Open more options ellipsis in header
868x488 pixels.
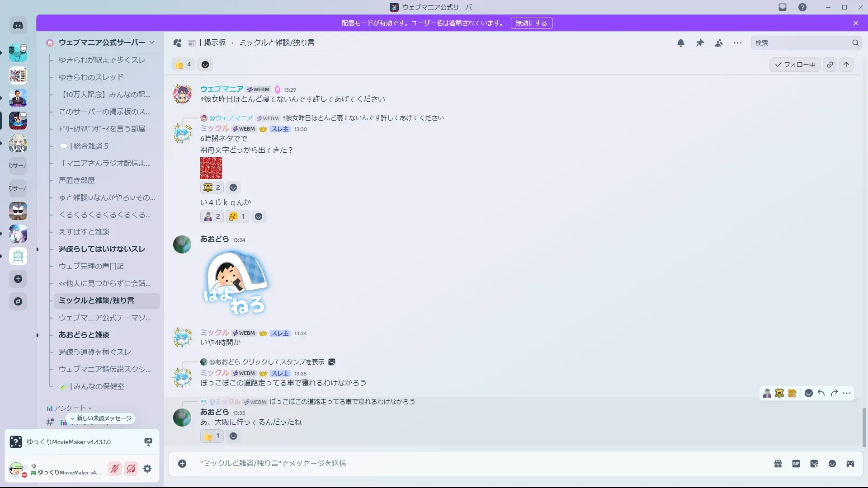pos(738,43)
